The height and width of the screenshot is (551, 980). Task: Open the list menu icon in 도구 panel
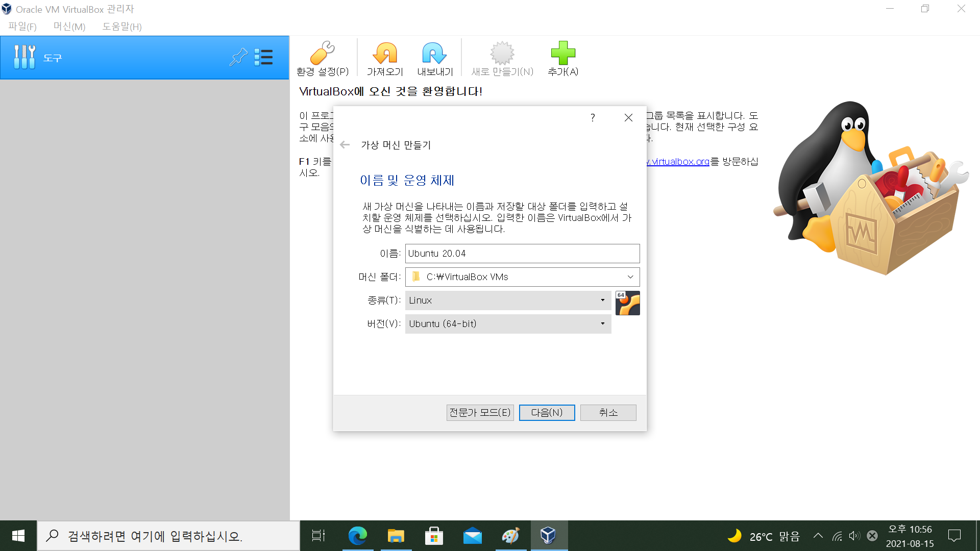(263, 57)
